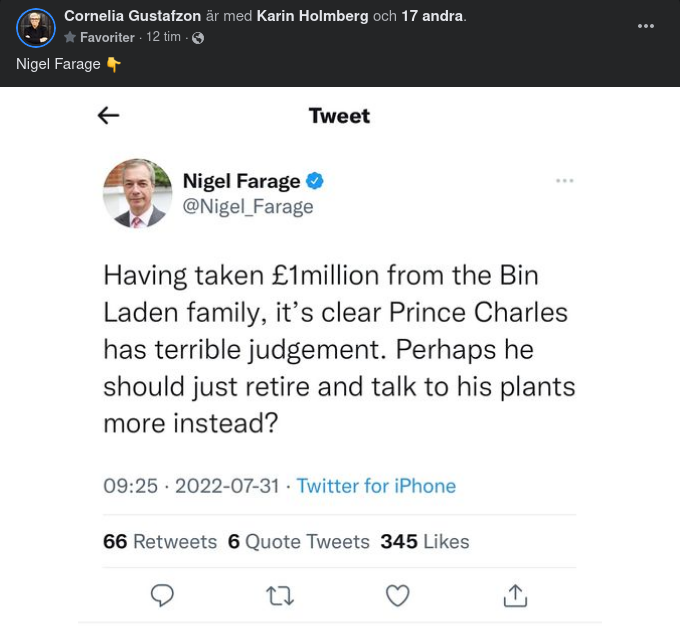This screenshot has width=680, height=629.
Task: Click the public globe privacy icon
Action: (198, 38)
